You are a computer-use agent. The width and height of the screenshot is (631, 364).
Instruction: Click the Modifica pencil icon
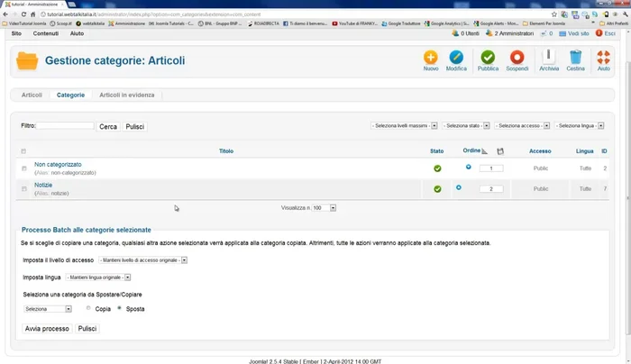(x=456, y=58)
